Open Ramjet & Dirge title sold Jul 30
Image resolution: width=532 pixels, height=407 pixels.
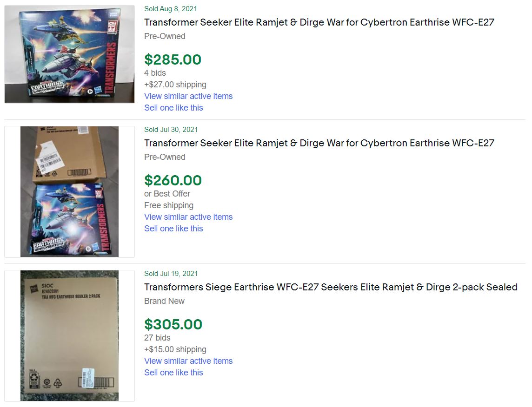319,143
